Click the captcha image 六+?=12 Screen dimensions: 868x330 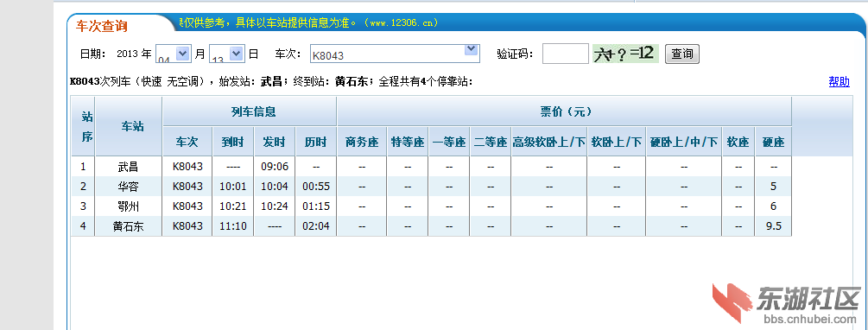pos(625,54)
